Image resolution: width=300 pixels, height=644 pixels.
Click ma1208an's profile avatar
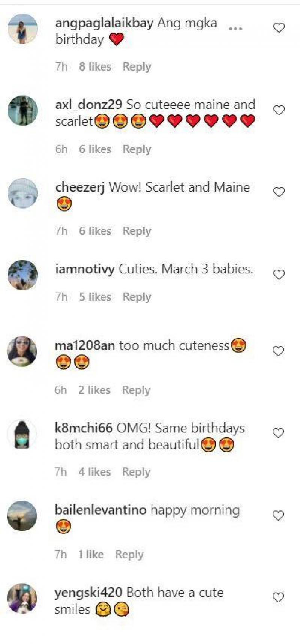pyautogui.click(x=22, y=351)
